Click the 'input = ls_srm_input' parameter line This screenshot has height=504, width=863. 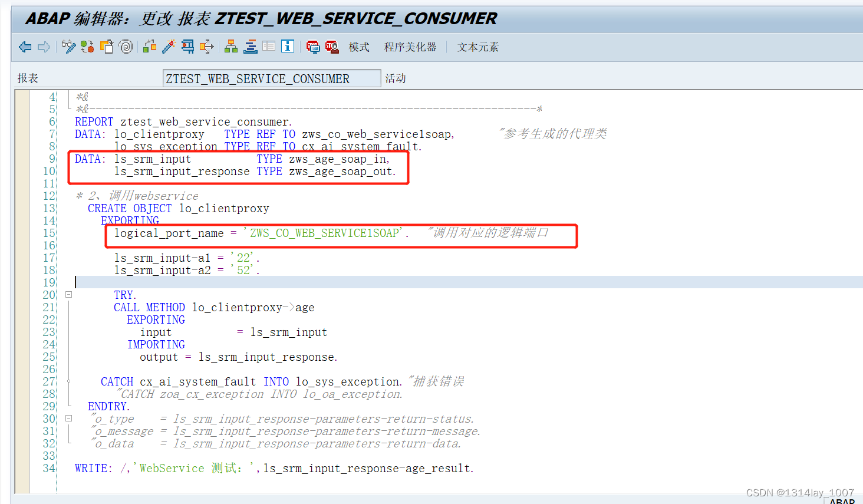(233, 332)
